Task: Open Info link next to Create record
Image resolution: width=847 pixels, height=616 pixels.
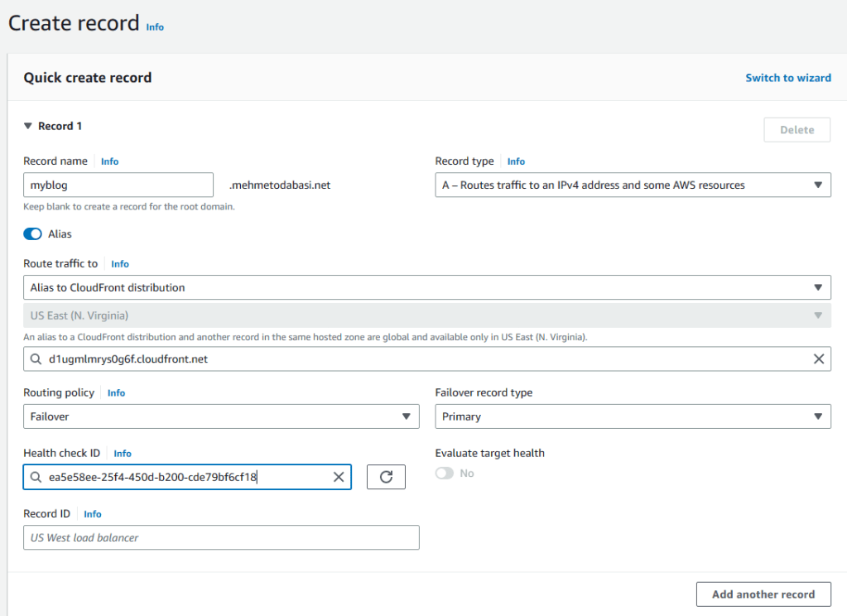Action: [155, 26]
